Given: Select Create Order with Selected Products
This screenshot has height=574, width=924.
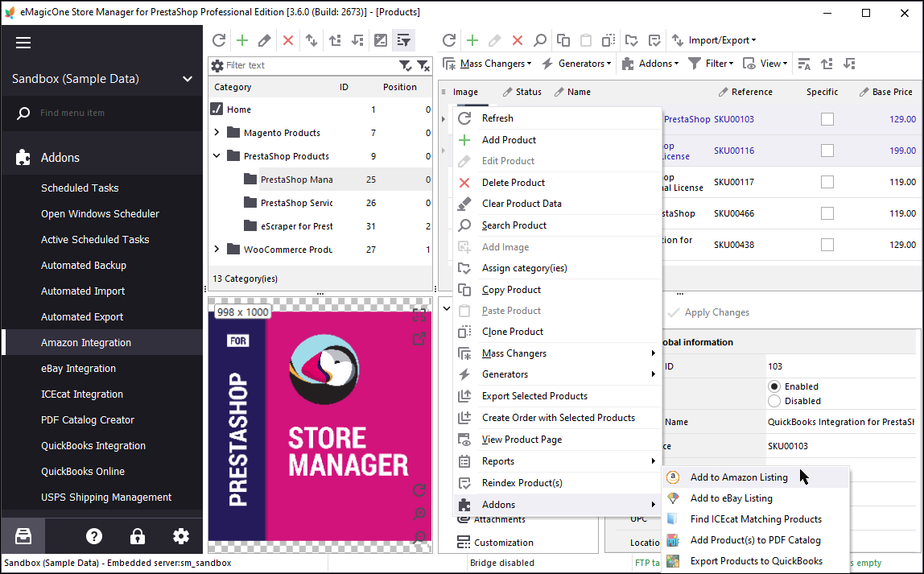Looking at the screenshot, I should tap(558, 418).
